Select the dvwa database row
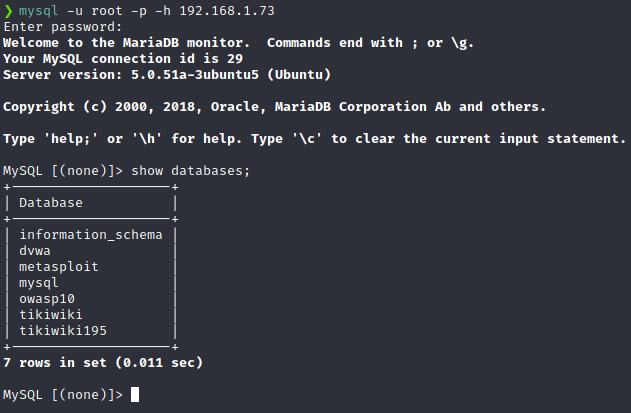 [x=35, y=251]
